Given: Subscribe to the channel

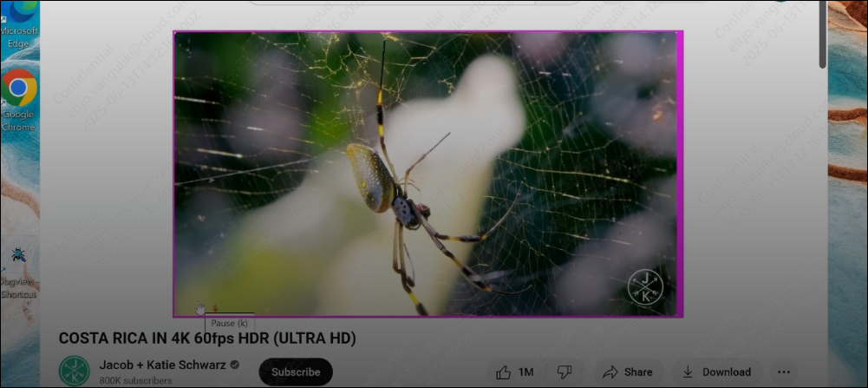Looking at the screenshot, I should (x=296, y=372).
